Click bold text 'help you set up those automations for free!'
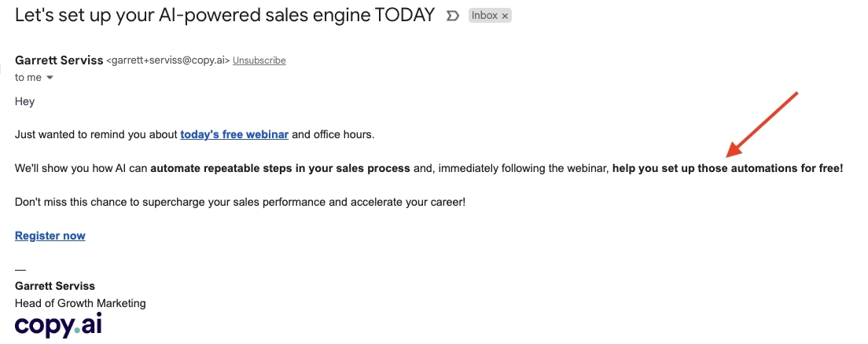Viewport: 868px width, 344px height. [727, 168]
